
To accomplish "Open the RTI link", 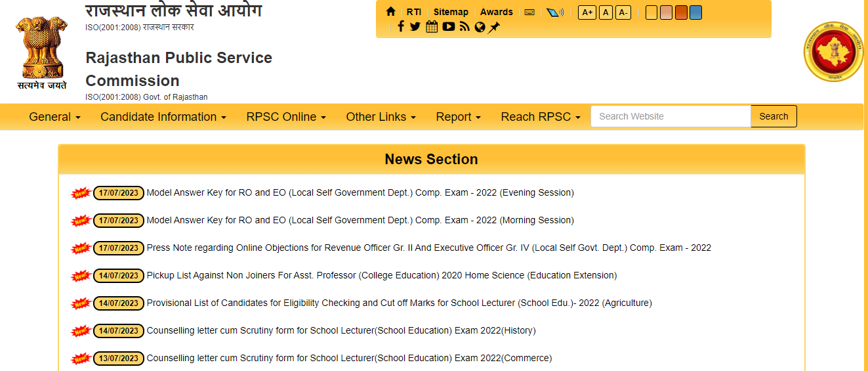I will (x=414, y=12).
